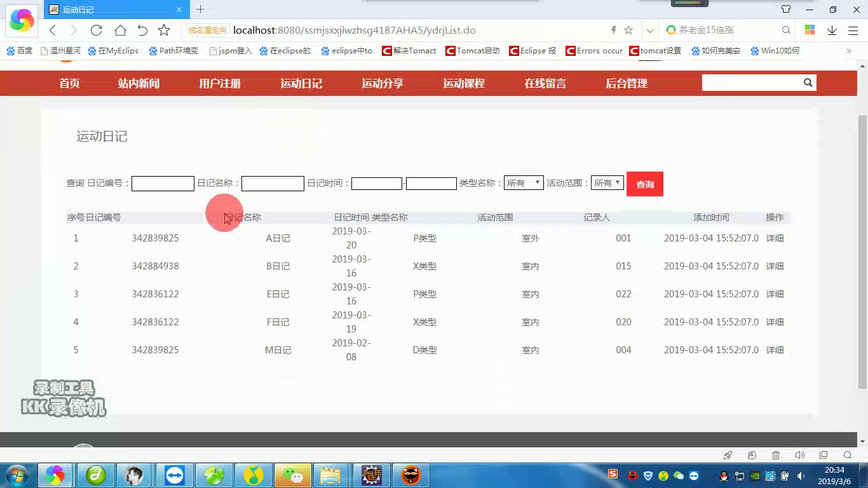The image size is (868, 488).
Task: Open a new tab with the plus
Action: tap(200, 10)
